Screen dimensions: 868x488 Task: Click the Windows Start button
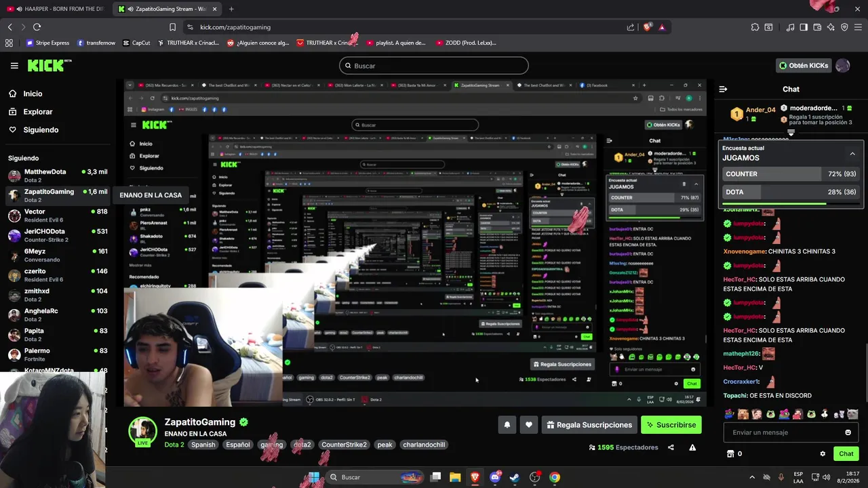click(314, 477)
